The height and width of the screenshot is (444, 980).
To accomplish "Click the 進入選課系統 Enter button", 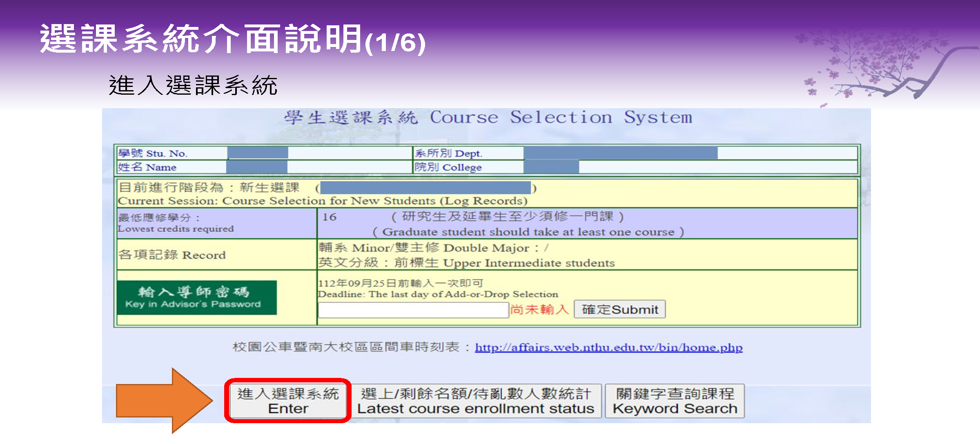I will [x=288, y=401].
